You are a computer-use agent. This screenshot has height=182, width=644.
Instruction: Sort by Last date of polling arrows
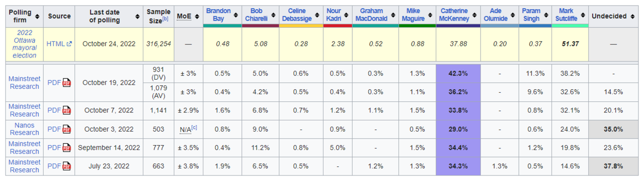138,17
